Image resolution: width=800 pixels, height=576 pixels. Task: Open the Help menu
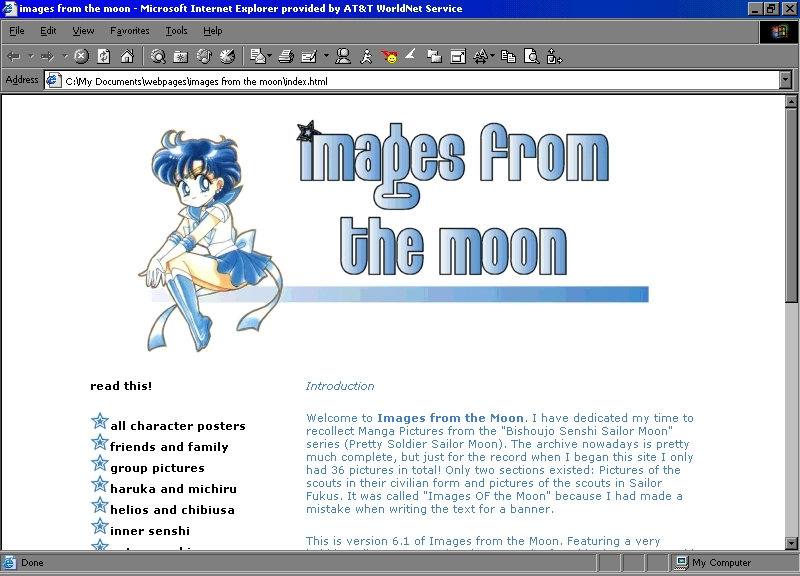(213, 31)
